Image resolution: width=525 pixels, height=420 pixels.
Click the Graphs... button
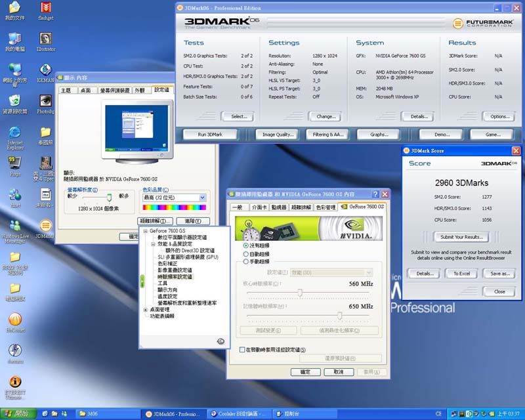tap(379, 135)
